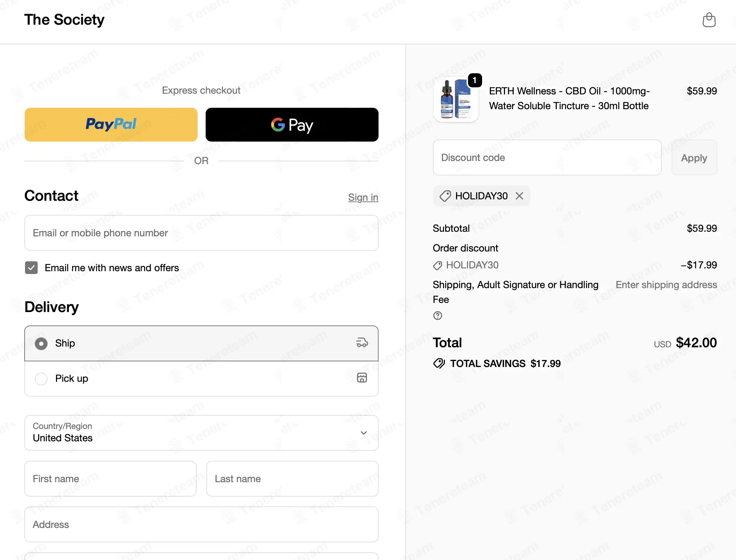This screenshot has width=736, height=560.
Task: Open the shopping bag cart icon
Action: coord(709,20)
